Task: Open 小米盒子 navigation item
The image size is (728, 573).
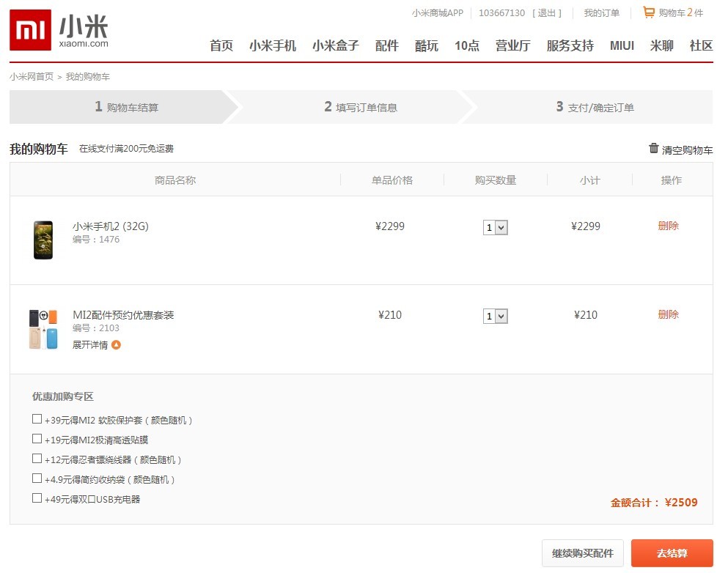Action: click(x=336, y=45)
